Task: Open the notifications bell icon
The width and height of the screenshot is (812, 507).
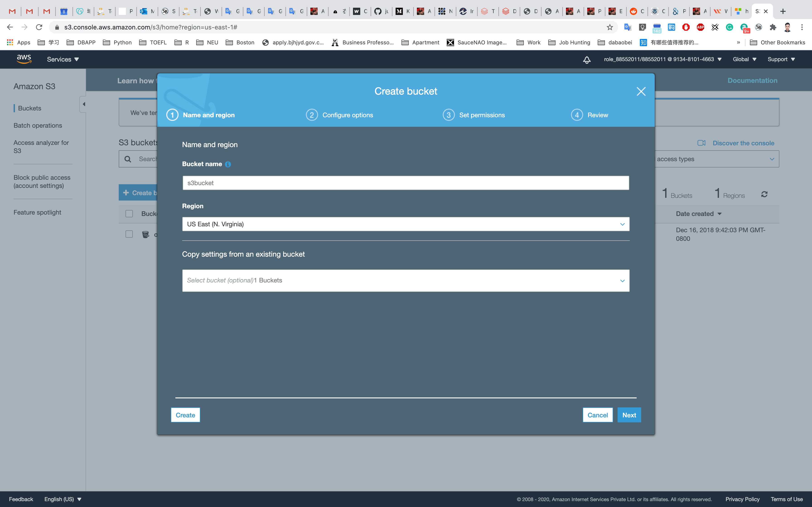Action: coord(587,59)
